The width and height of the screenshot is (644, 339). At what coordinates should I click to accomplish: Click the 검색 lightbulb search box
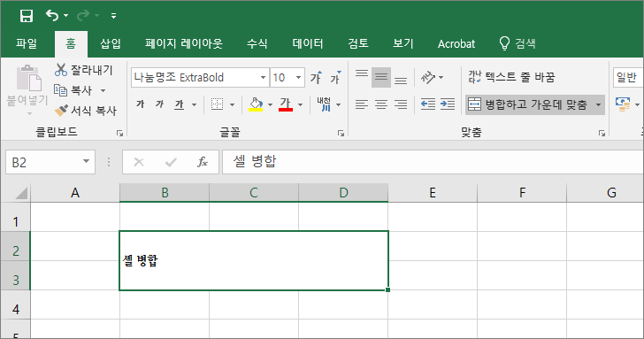point(517,43)
